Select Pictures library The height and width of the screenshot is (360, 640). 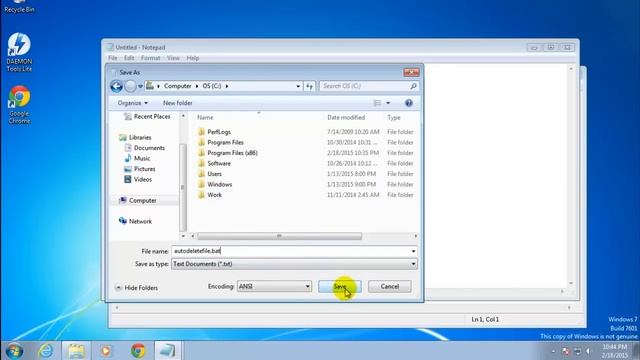(140, 169)
